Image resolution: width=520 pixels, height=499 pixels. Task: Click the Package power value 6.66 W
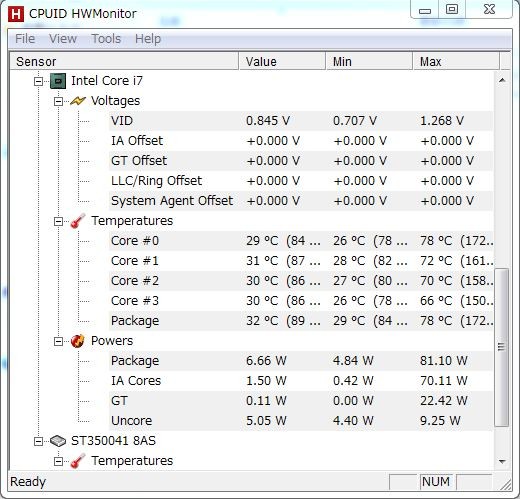tap(266, 361)
